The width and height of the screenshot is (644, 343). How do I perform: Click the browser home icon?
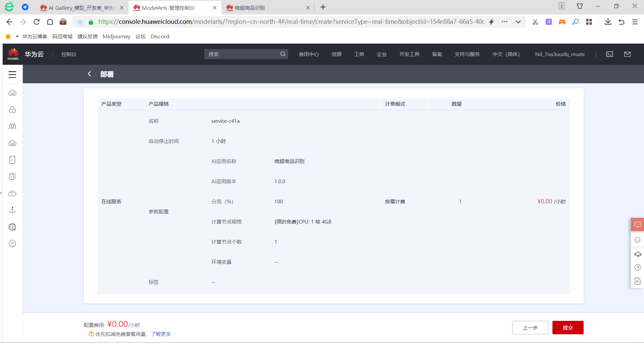click(50, 22)
